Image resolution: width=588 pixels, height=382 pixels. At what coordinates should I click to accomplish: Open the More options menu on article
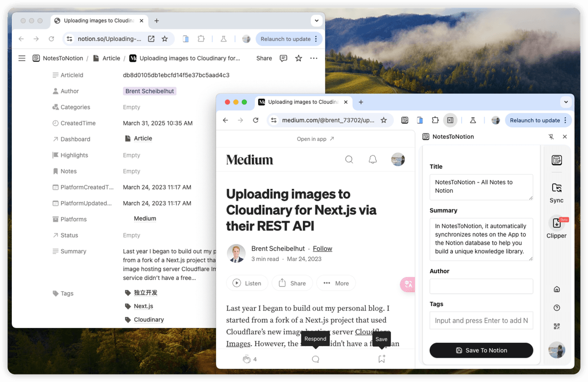[336, 283]
